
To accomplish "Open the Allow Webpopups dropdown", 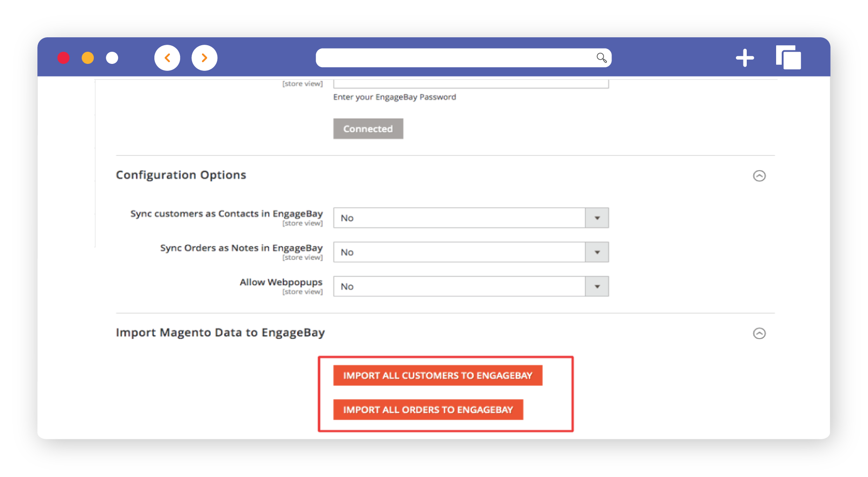I will click(x=471, y=287).
